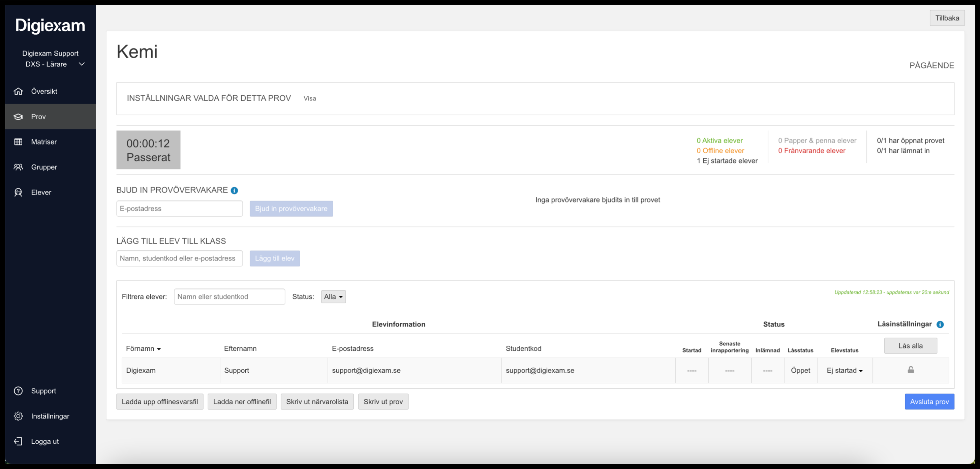Screen dimensions: 980x469
Task: Click Ladda upp offlinesvarsfil button
Action: [160, 402]
